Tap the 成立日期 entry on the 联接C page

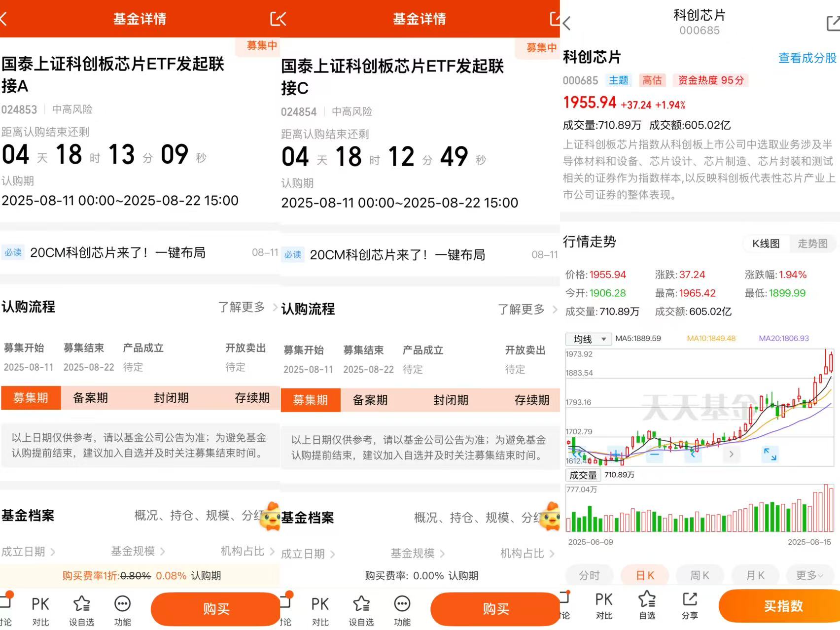(x=308, y=554)
